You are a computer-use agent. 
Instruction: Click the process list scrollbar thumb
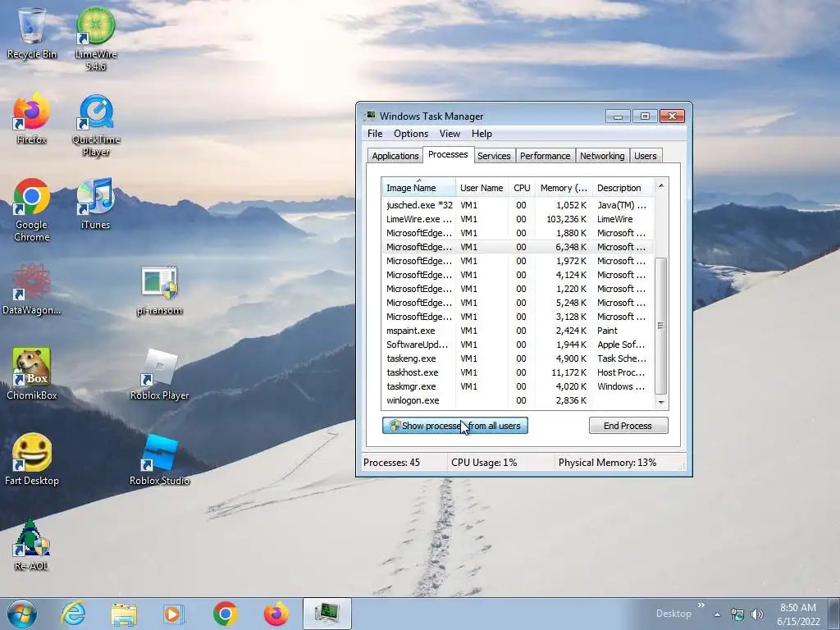click(661, 326)
